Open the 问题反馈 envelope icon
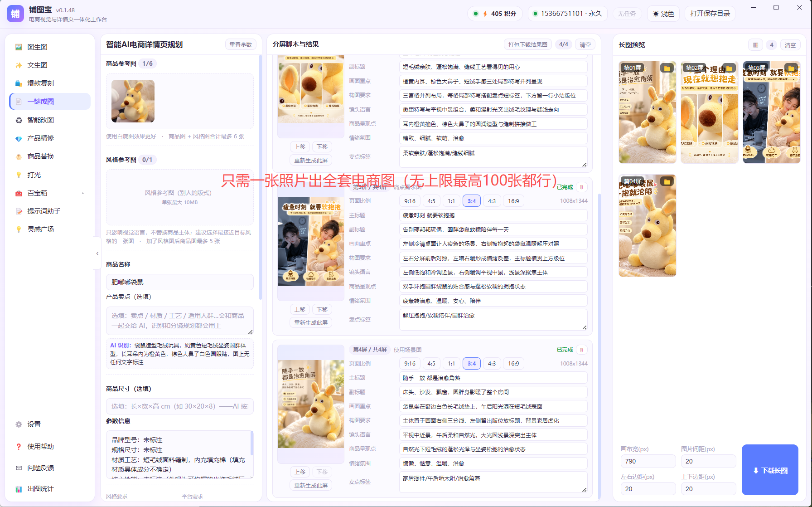This screenshot has height=507, width=812. 19,468
